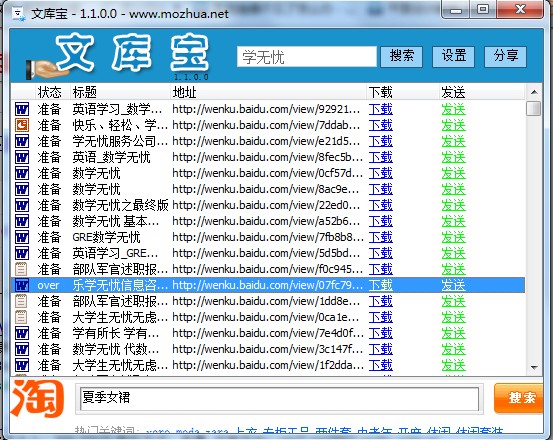Click 下载 link for 英语学习_数学 row
The image size is (553, 440).
381,109
